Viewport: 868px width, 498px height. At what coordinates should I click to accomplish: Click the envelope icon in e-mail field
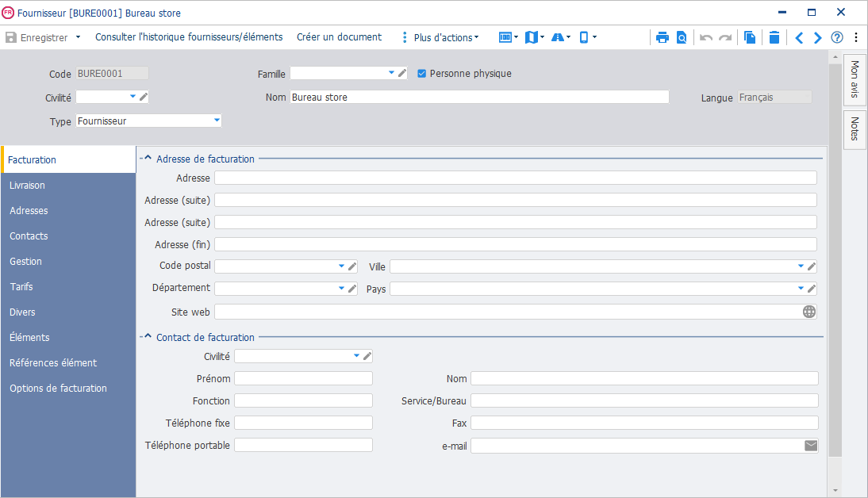point(811,446)
